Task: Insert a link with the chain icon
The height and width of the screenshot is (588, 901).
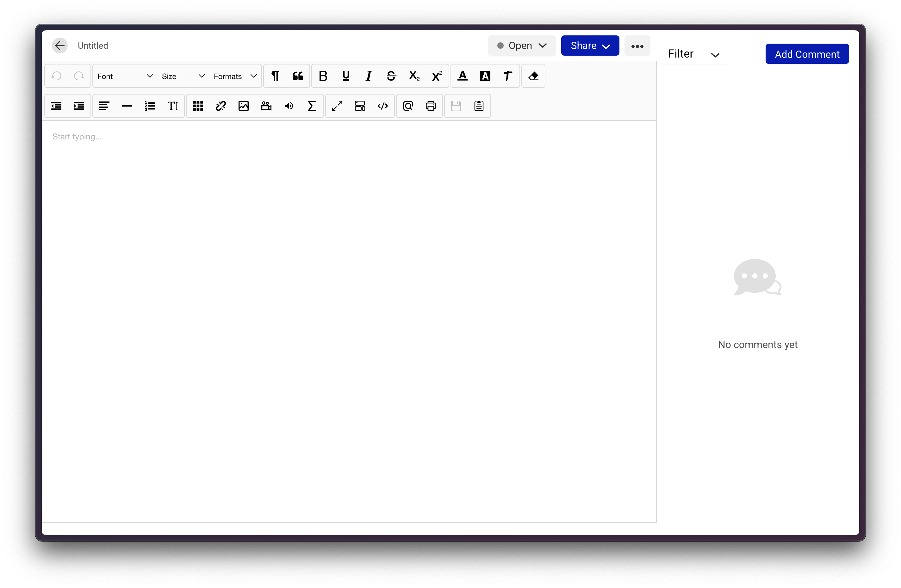Action: [x=221, y=106]
